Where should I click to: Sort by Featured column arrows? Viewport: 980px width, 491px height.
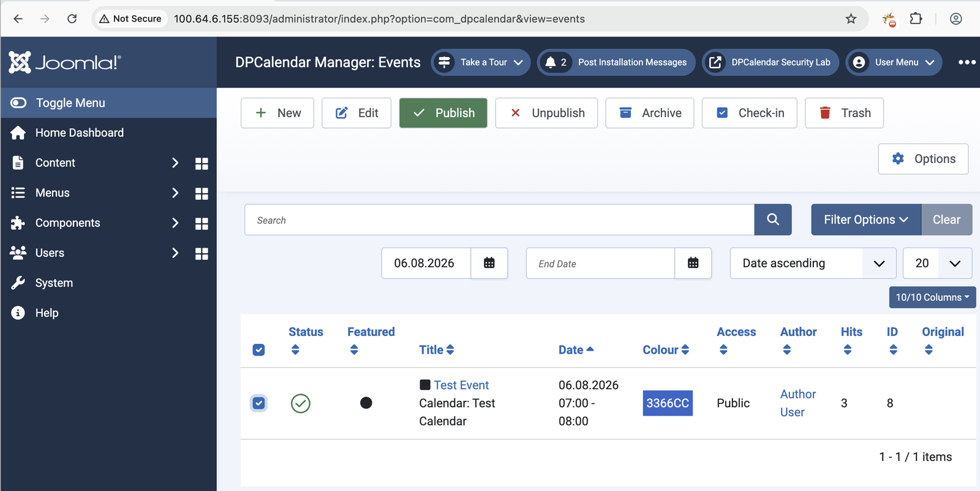pyautogui.click(x=354, y=349)
